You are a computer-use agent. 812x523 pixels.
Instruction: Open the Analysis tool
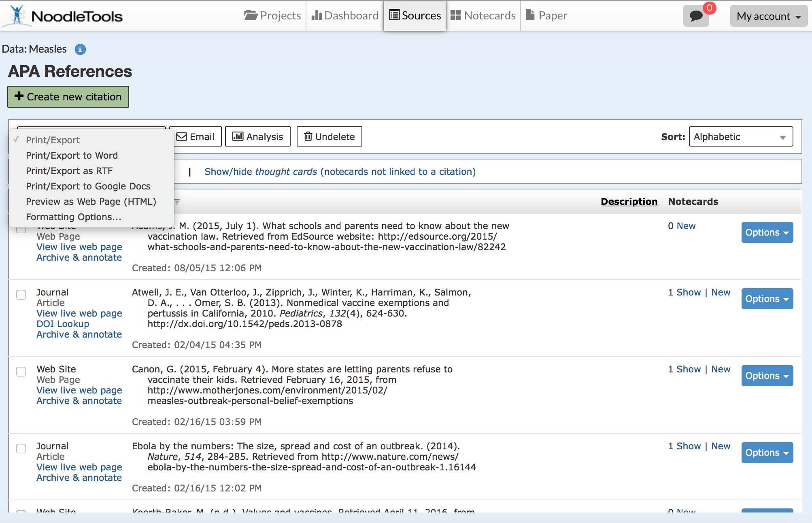[x=257, y=136]
